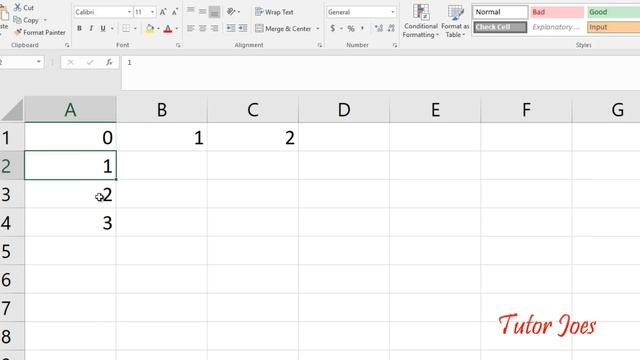
Task: Copy the selected cell
Action: 27,20
